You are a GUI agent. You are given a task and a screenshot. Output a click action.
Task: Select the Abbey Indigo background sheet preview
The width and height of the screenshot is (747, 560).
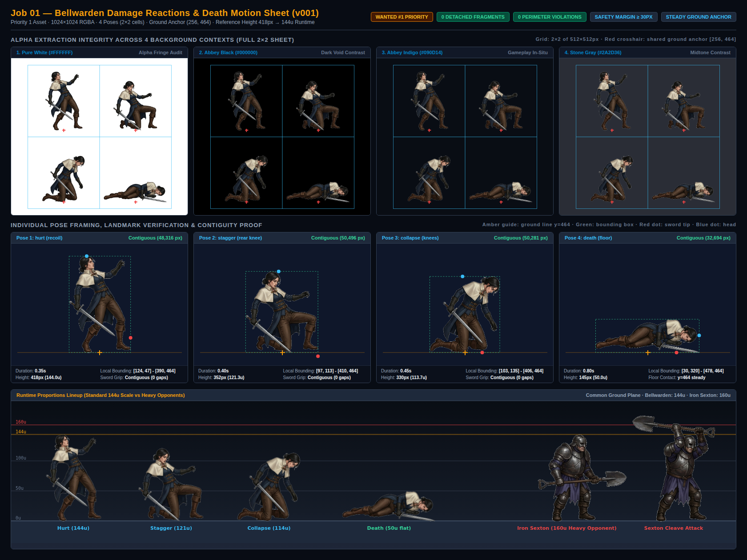point(465,137)
